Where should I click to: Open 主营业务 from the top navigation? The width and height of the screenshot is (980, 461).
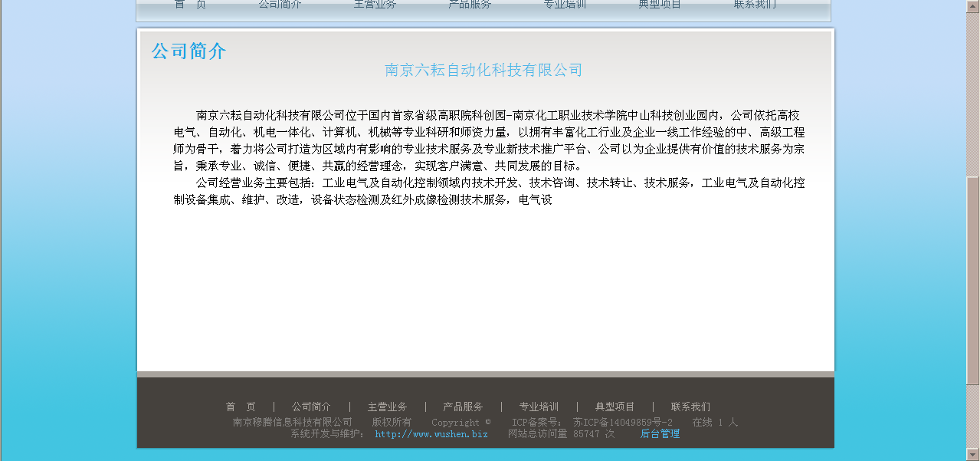tap(375, 5)
